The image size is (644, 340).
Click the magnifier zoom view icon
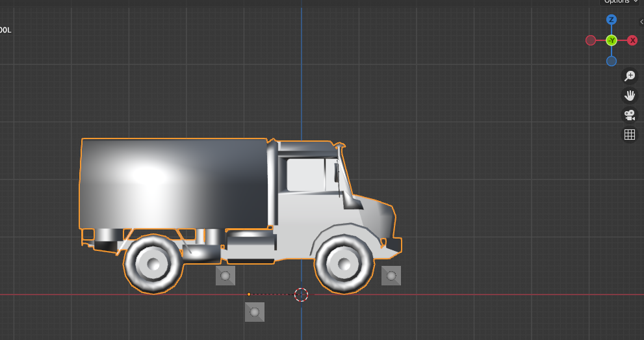coord(630,76)
